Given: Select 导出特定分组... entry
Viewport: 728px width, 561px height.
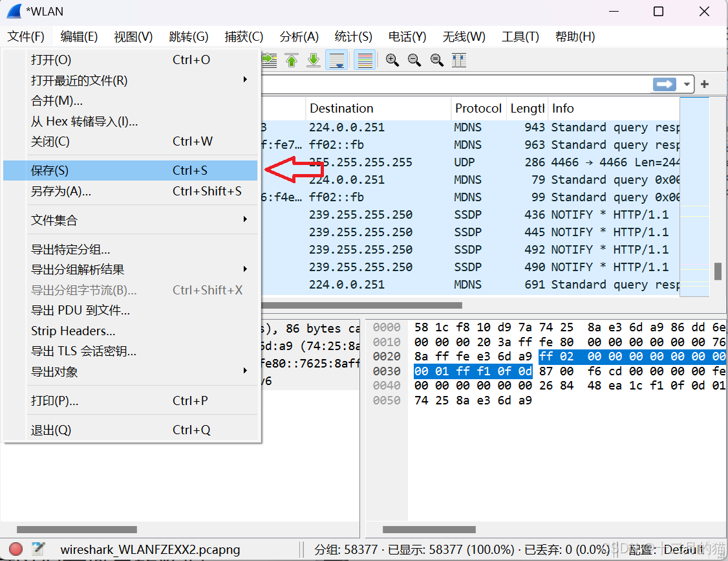Looking at the screenshot, I should click(x=131, y=249).
